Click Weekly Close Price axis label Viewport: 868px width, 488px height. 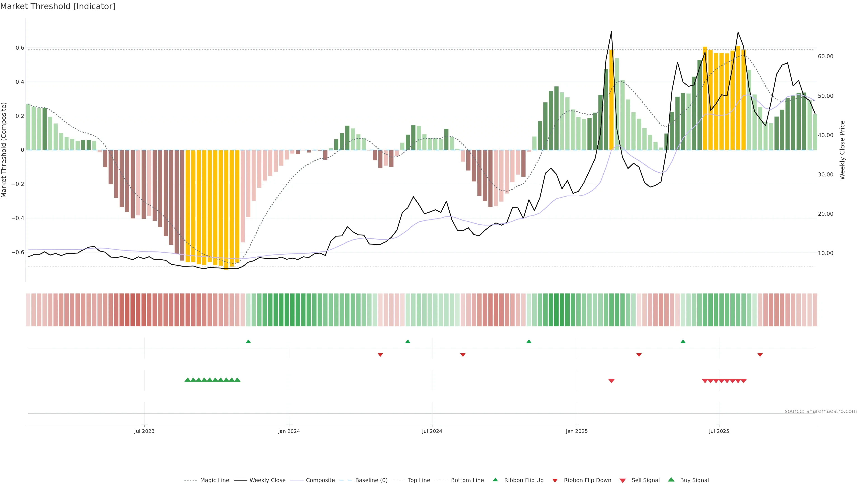point(842,150)
